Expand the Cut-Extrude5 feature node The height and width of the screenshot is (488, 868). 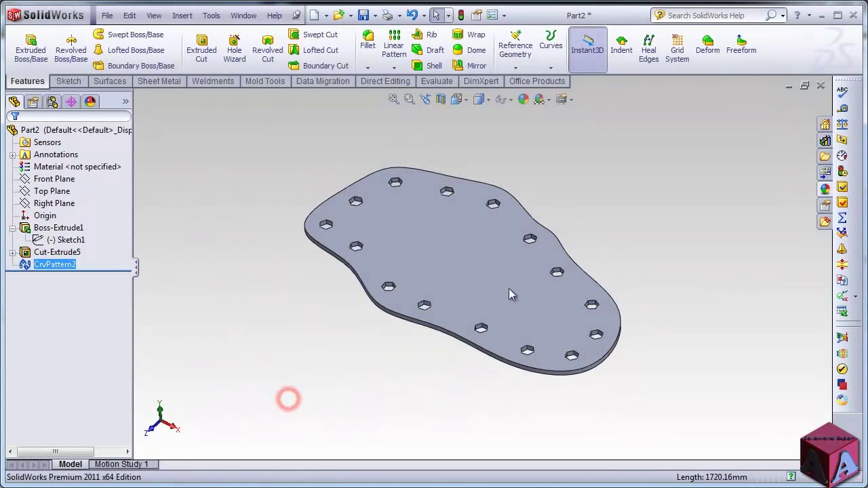pyautogui.click(x=13, y=252)
